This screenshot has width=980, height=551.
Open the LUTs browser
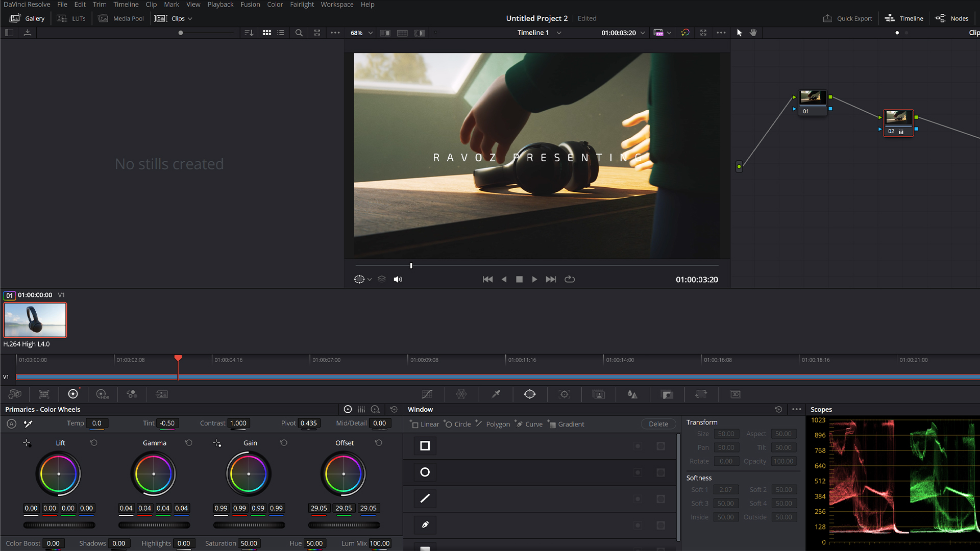pyautogui.click(x=71, y=18)
